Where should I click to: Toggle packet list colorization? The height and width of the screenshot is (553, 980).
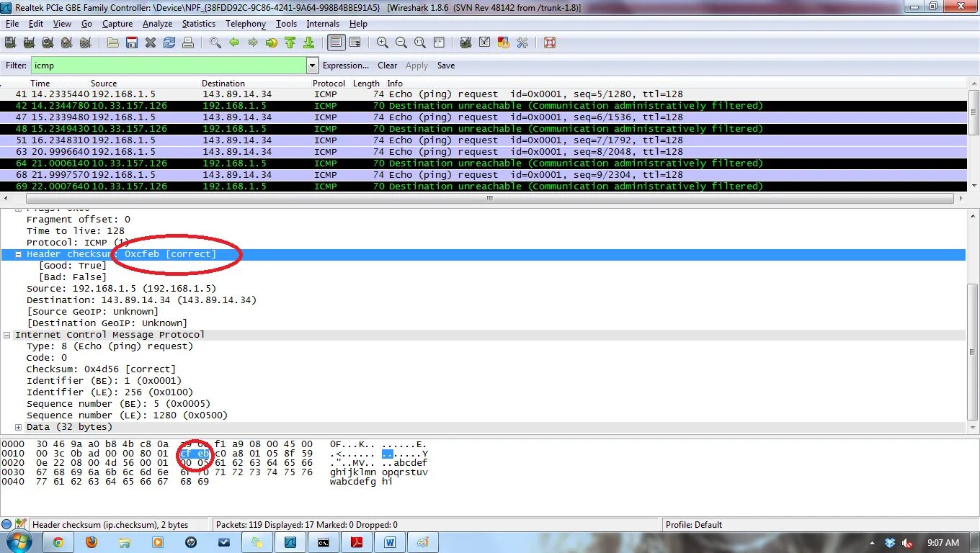tap(336, 42)
